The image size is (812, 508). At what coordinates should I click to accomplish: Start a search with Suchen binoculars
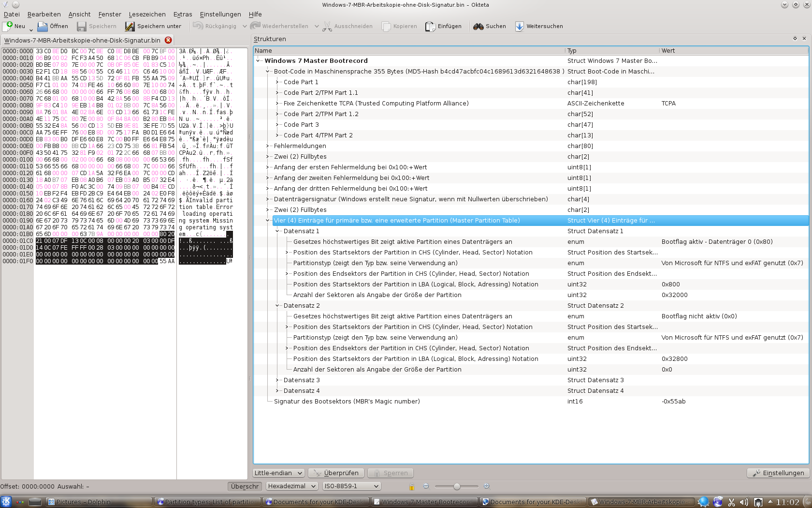(x=490, y=26)
